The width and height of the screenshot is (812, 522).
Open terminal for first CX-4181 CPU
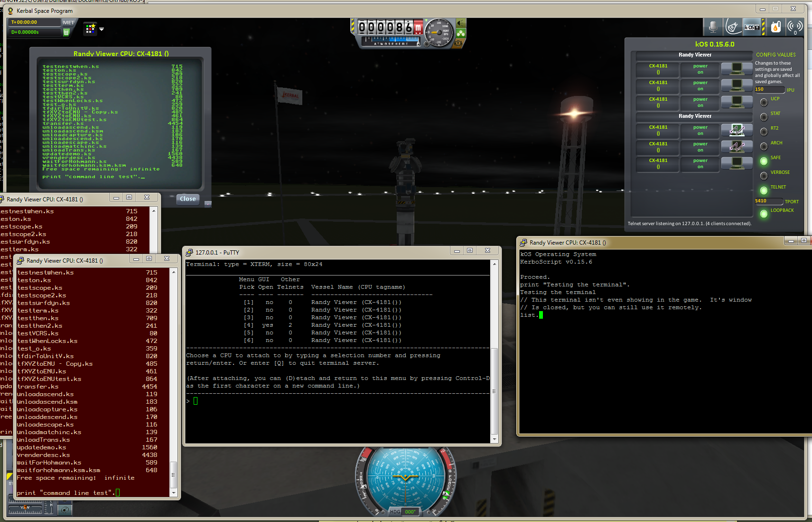[737, 69]
